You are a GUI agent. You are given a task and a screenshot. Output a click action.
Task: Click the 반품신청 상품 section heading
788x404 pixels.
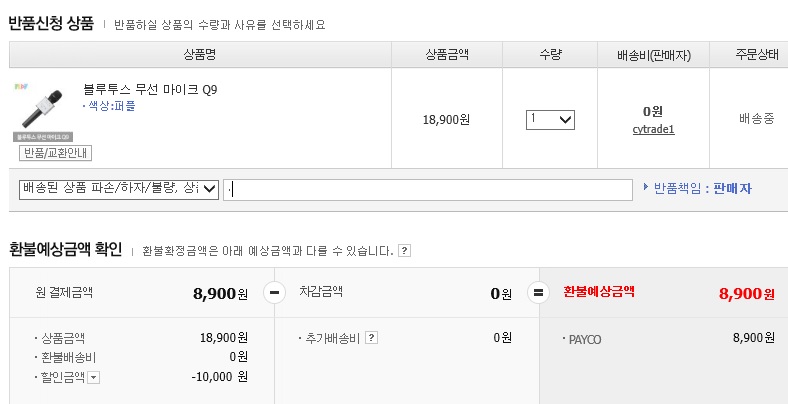tap(51, 24)
